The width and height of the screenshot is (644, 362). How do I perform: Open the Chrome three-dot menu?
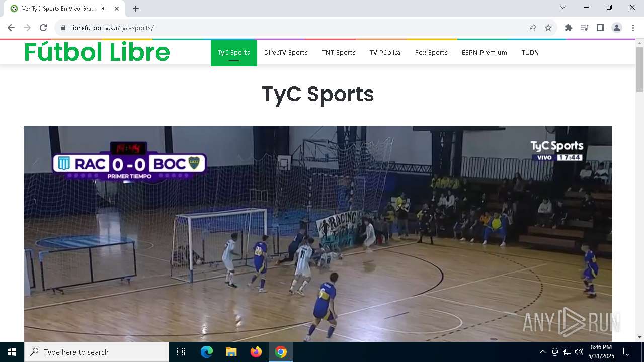(x=633, y=28)
